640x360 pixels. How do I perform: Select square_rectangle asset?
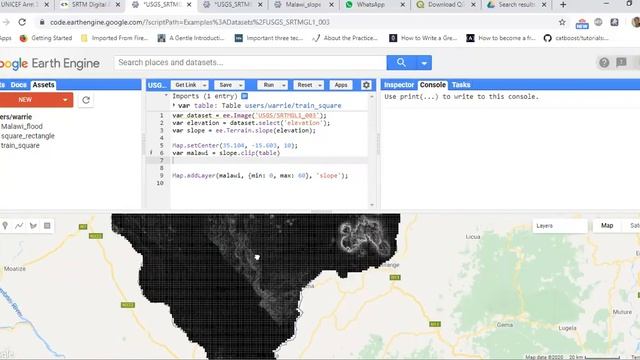pyautogui.click(x=28, y=136)
